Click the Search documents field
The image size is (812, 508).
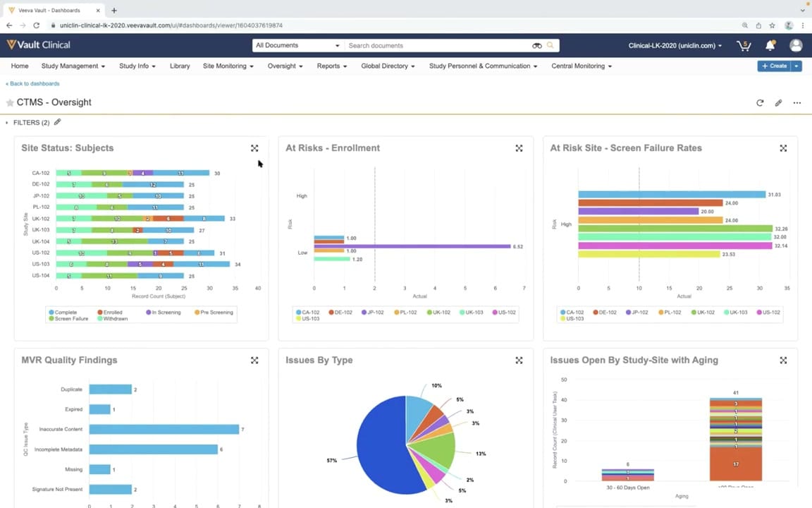(x=438, y=46)
